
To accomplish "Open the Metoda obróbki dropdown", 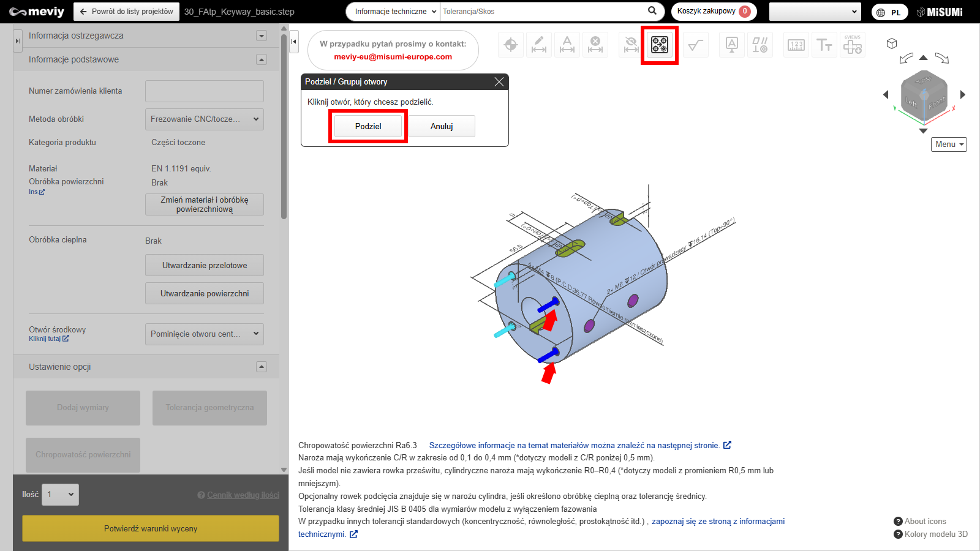I will (x=204, y=119).
